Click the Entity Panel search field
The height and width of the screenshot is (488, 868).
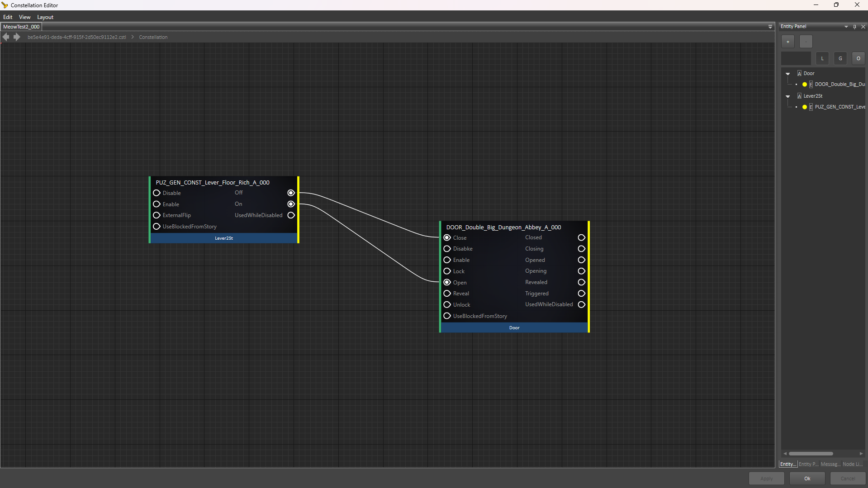coord(796,58)
